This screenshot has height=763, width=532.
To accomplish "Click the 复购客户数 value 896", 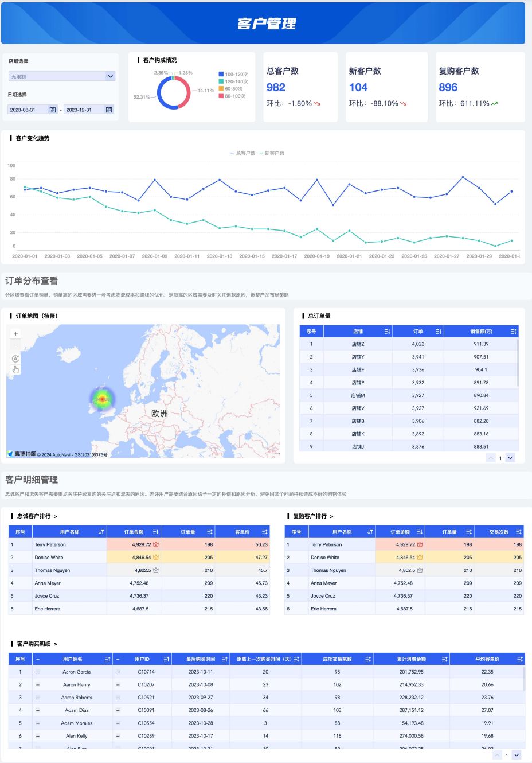I will point(448,87).
